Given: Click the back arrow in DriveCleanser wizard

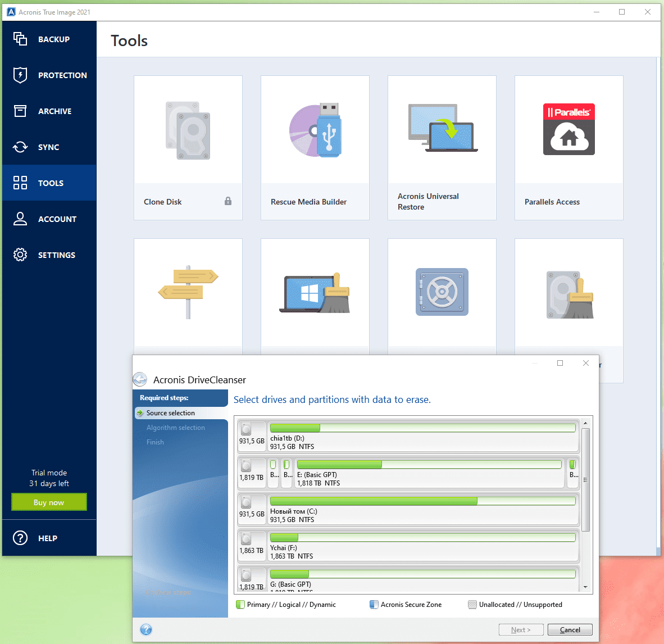Looking at the screenshot, I should pos(140,379).
